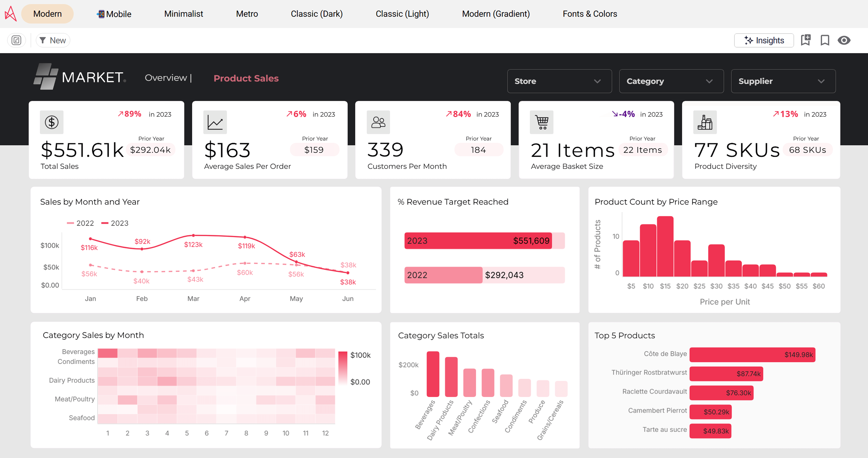Click the New filter button
Screen dimensions: 868x458
tap(53, 40)
